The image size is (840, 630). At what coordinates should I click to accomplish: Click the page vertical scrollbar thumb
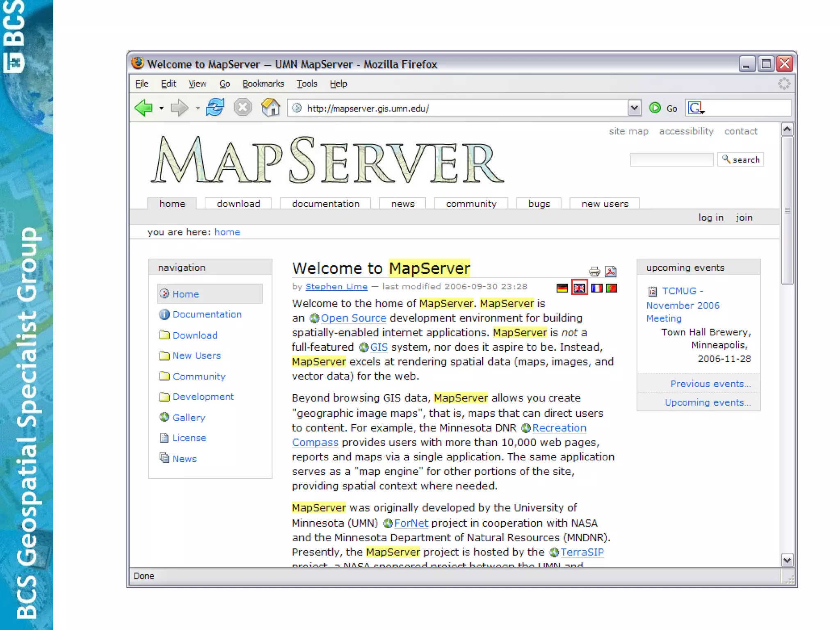click(787, 210)
